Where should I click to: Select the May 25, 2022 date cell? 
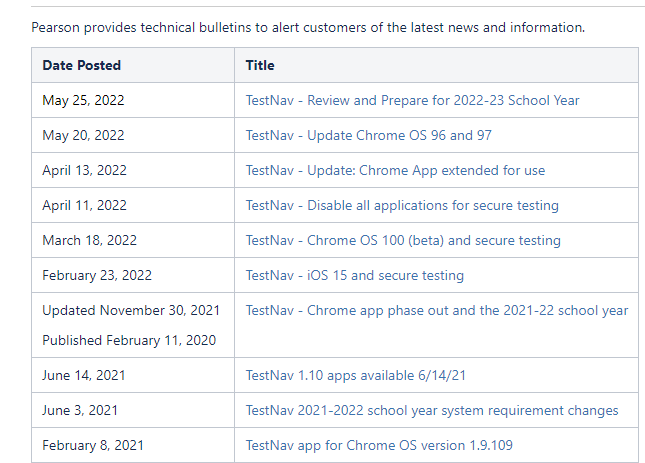(83, 100)
